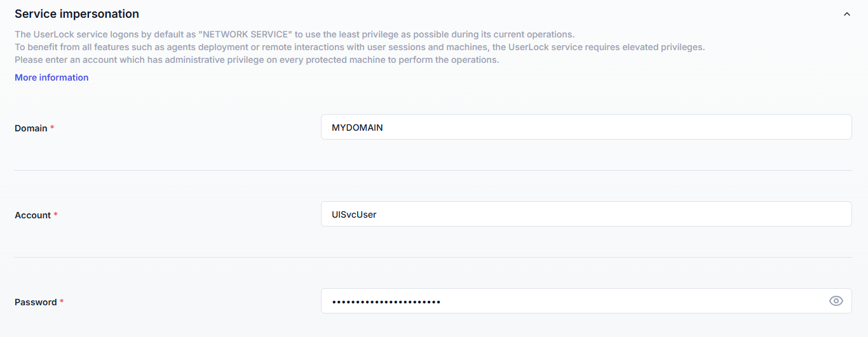Click the Password field label

pyautogui.click(x=36, y=302)
